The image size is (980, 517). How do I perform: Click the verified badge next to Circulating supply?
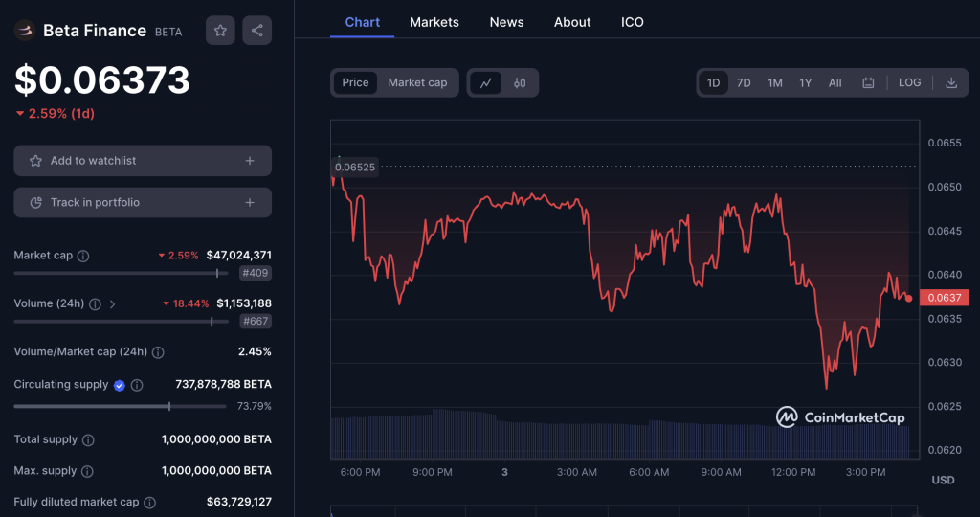coord(120,385)
